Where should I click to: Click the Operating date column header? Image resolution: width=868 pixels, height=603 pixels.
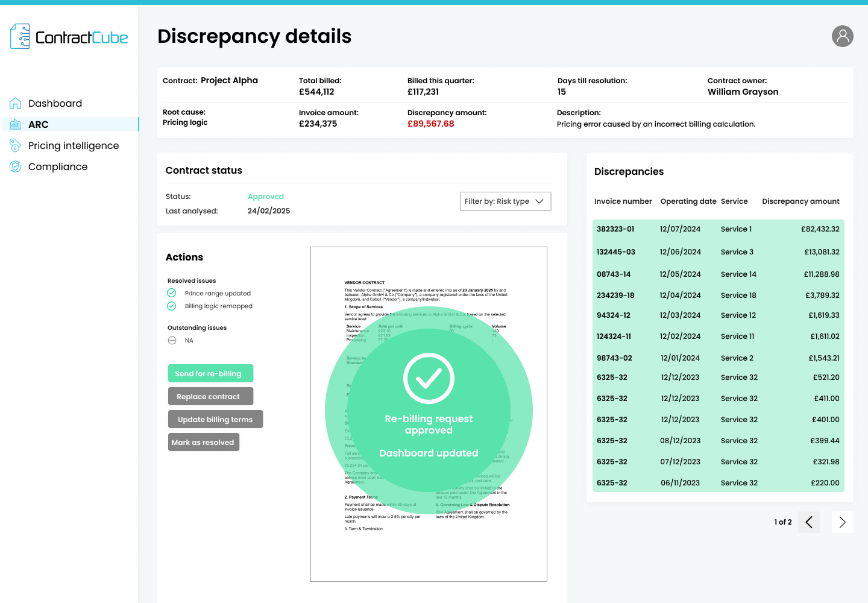(x=688, y=201)
